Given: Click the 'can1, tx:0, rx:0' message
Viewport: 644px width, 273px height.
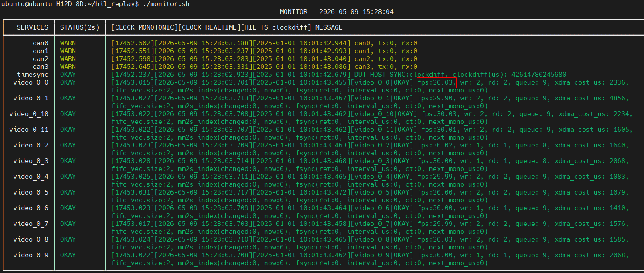Looking at the screenshot, I should point(386,51).
